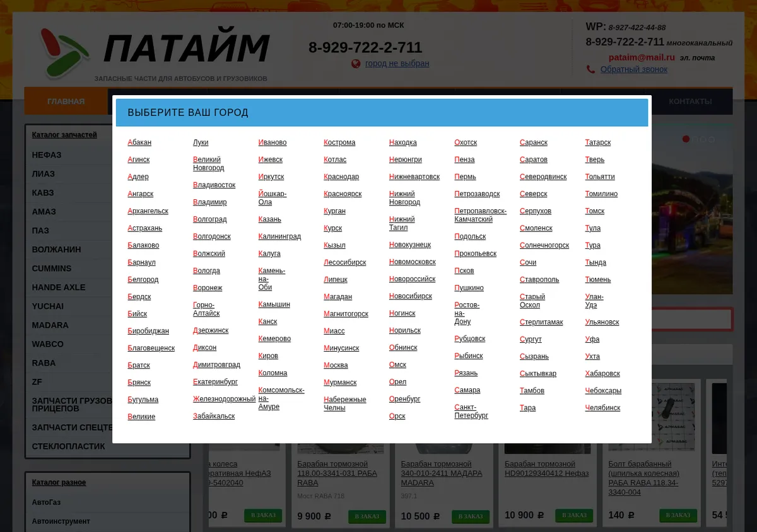Choose Москва in the city list
757x532 pixels.
coord(336,365)
